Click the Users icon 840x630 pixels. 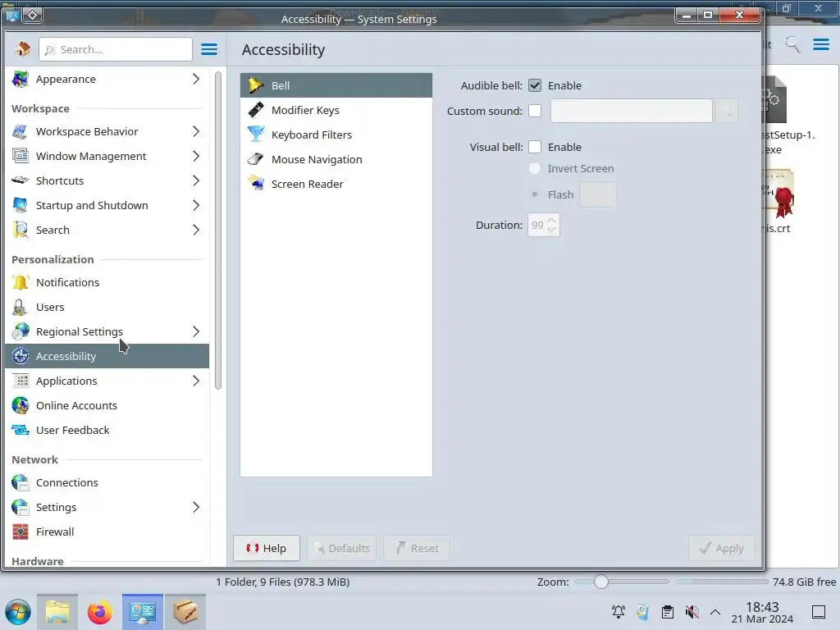[x=21, y=307]
